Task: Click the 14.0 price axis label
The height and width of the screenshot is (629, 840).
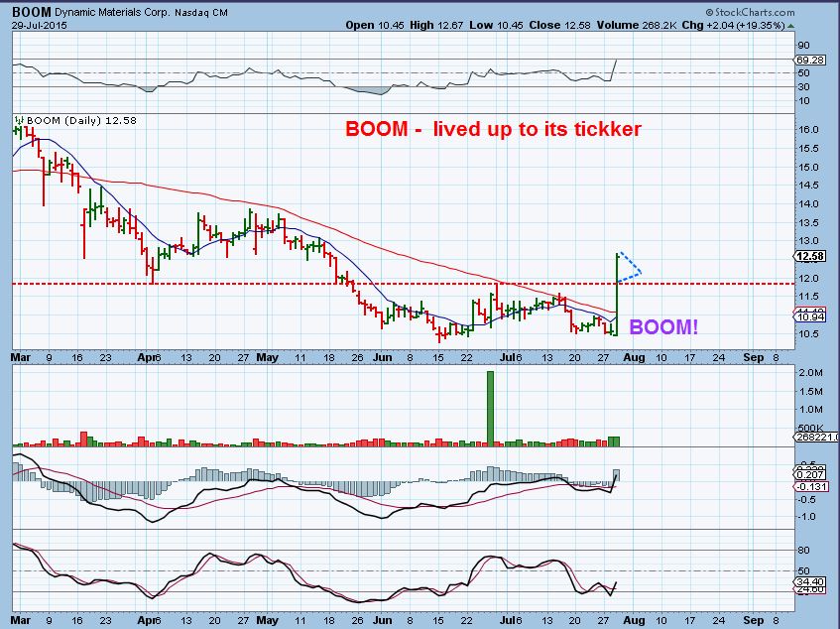Action: click(x=808, y=204)
